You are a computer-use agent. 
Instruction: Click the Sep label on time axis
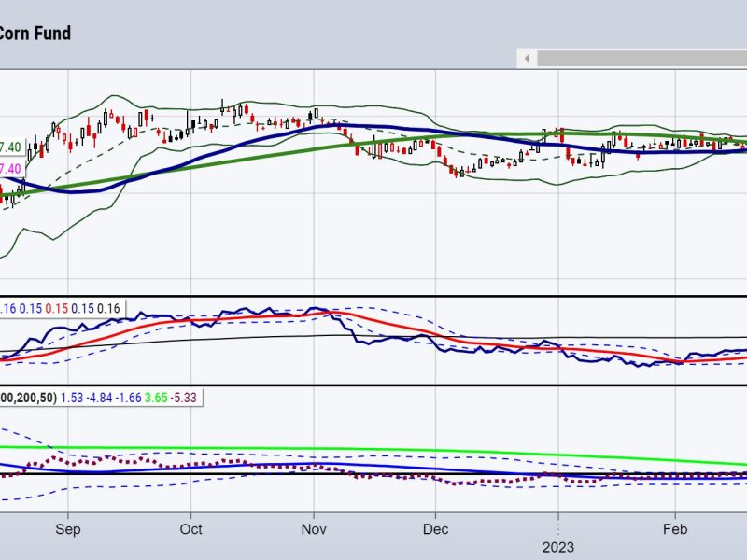[68, 528]
